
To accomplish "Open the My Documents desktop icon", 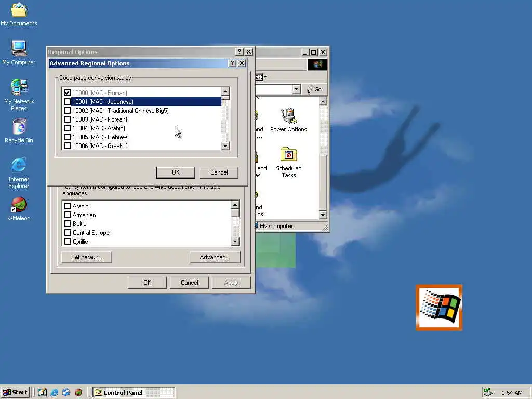I will coord(19,14).
